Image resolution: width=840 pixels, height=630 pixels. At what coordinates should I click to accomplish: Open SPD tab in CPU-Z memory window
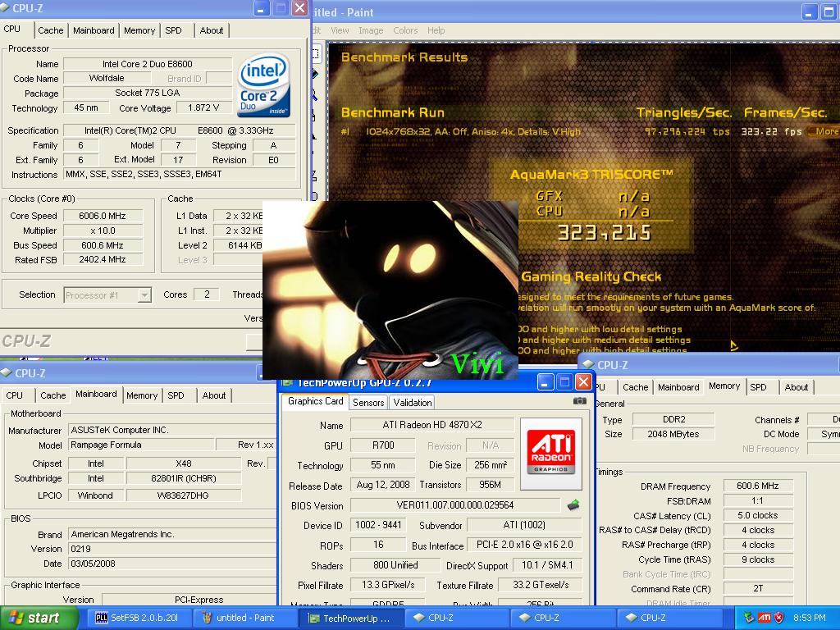pos(758,387)
